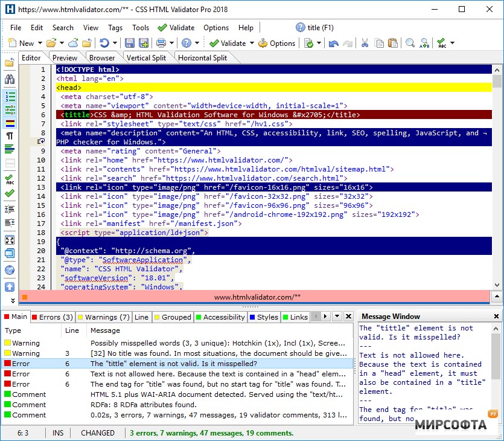
Task: Expand the sidebar overflow chevron
Action: pyautogui.click(x=13, y=300)
